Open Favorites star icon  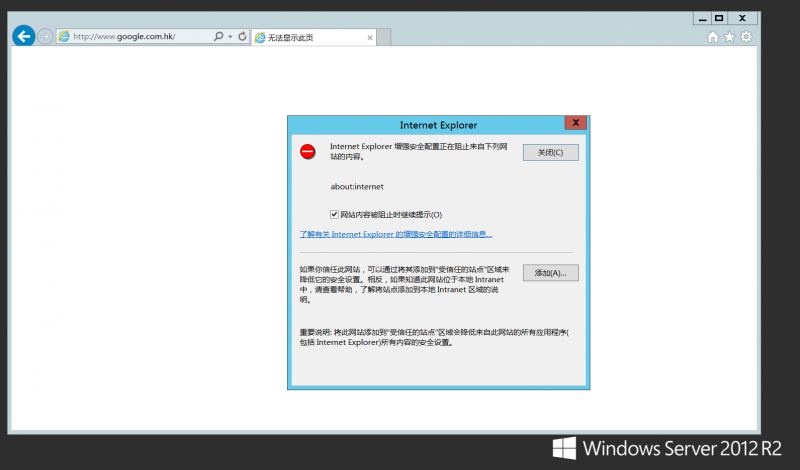point(730,37)
